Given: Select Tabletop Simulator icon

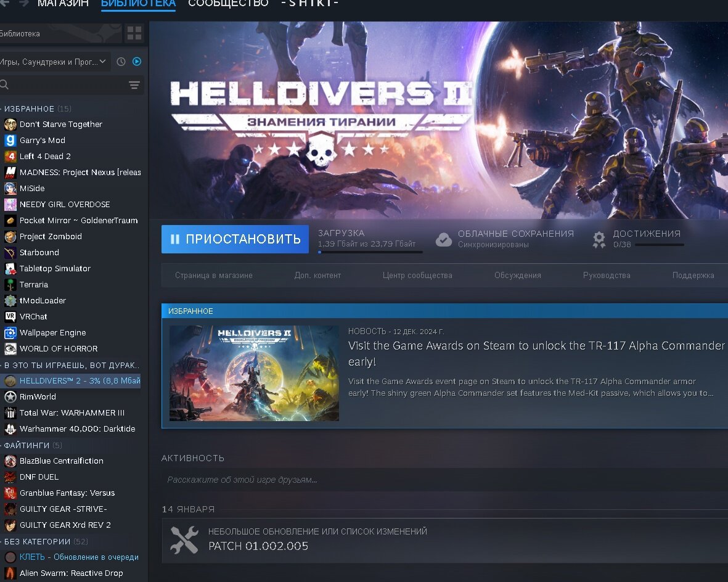Looking at the screenshot, I should click(x=10, y=268).
